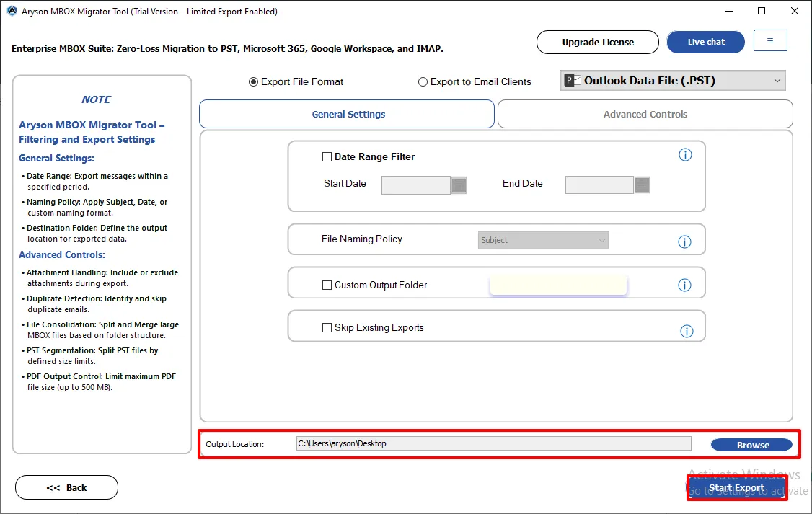Click the Aryson app logo in title bar

click(x=12, y=11)
